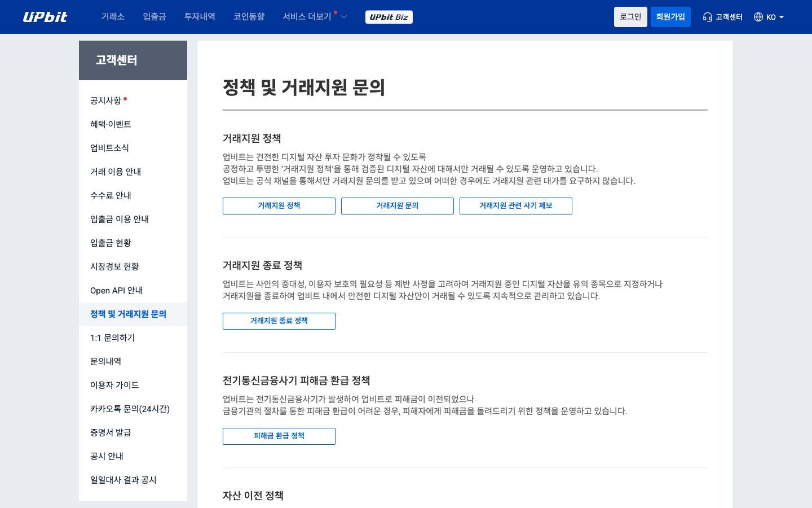The width and height of the screenshot is (812, 508).
Task: Select 공지사항 in the sidebar
Action: click(x=133, y=100)
